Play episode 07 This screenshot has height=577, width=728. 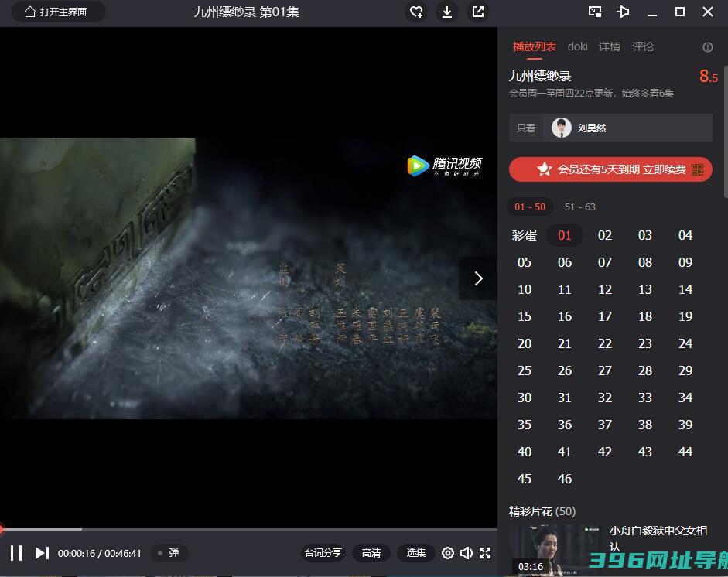(x=605, y=262)
